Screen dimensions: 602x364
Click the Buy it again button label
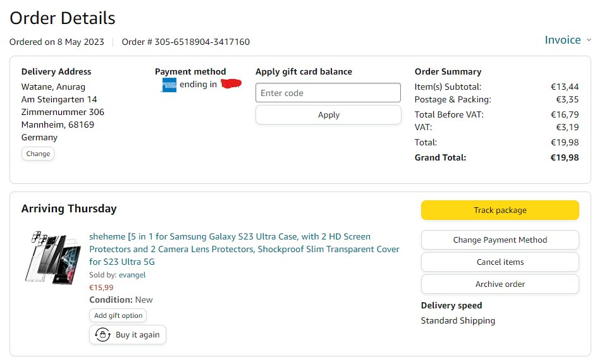coord(137,335)
